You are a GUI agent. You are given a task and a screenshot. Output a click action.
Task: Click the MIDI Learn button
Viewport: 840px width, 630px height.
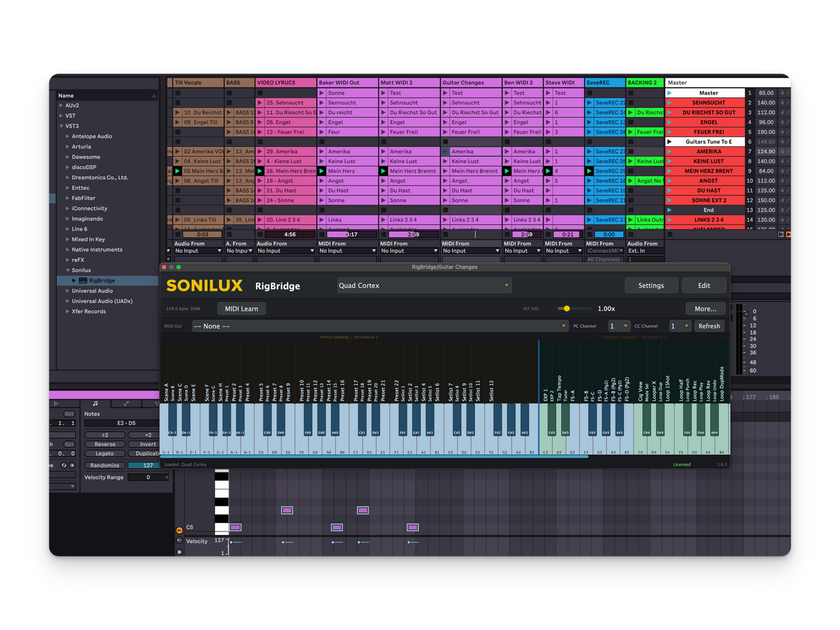pyautogui.click(x=241, y=309)
